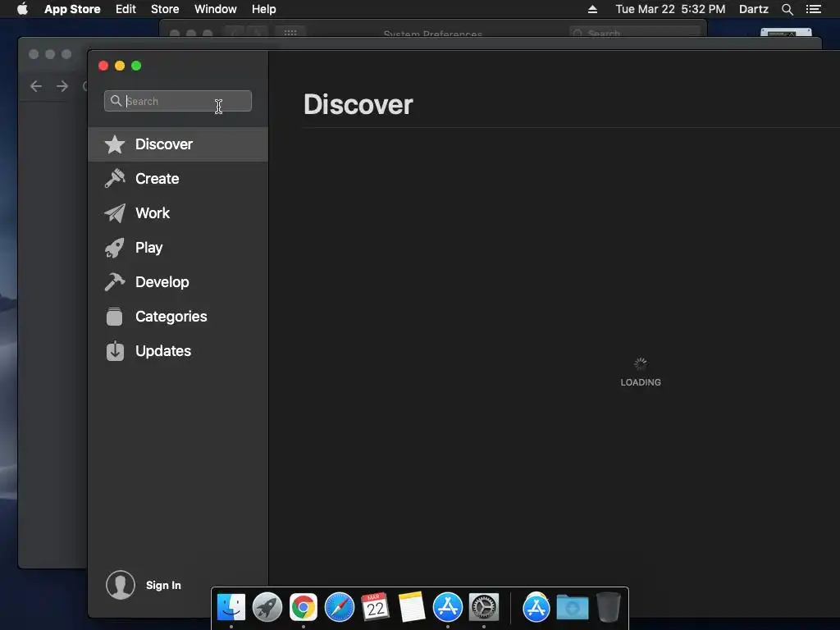Screen dimensions: 840x630
Task: Open System Preferences from the Dock
Action: point(484,608)
